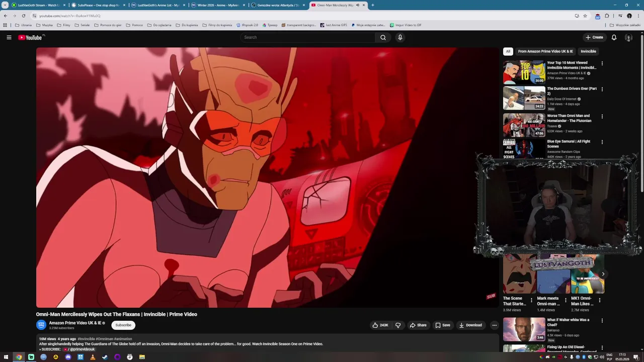Open Amazon Prime Video UK & IE channel
The image size is (644, 362).
75,323
